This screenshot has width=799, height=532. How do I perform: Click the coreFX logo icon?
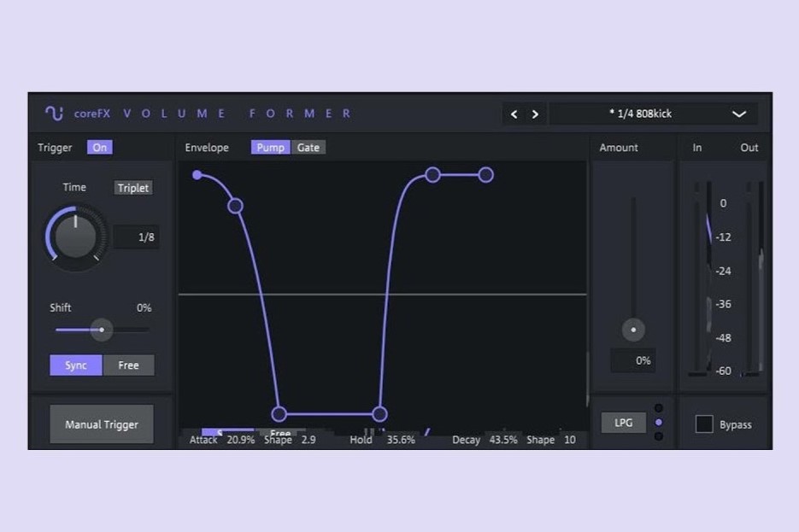click(55, 113)
